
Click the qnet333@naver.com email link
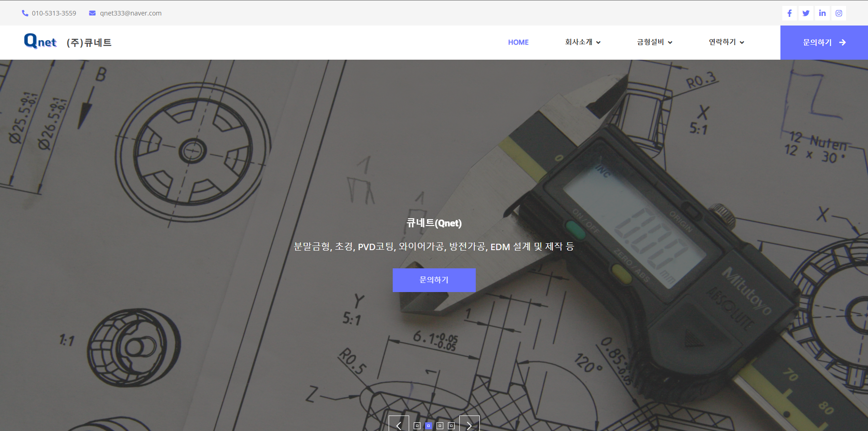[130, 13]
